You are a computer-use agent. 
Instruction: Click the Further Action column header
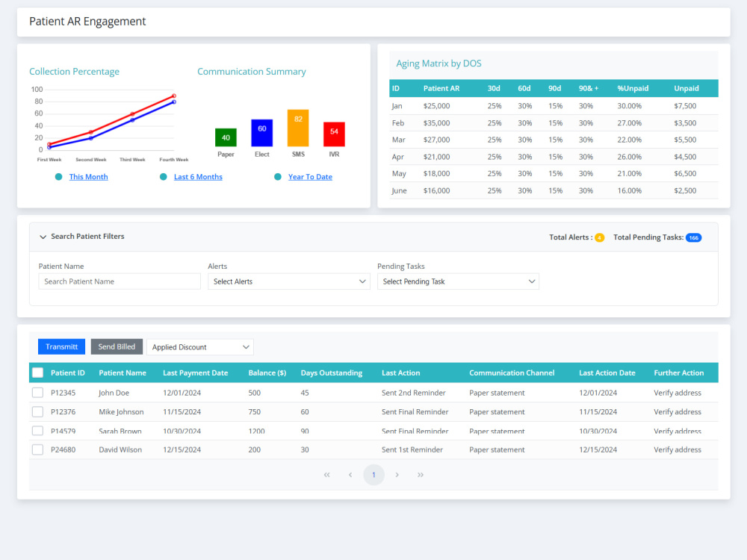pyautogui.click(x=678, y=373)
